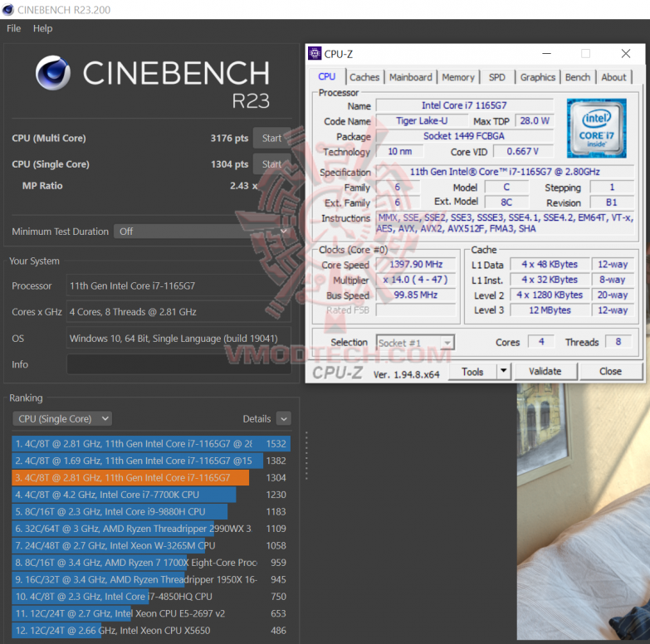Select ranking row Intel Core i7-7700K CPU
The height and width of the screenshot is (644, 650).
tap(151, 495)
